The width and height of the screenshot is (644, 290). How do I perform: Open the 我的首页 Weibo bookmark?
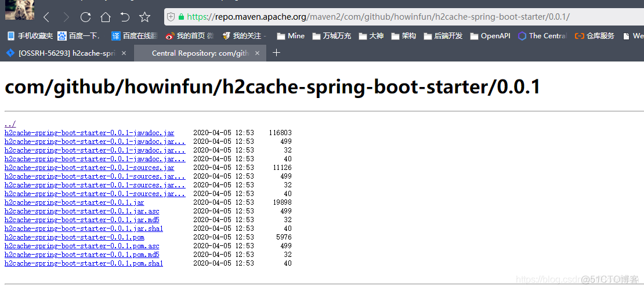190,36
